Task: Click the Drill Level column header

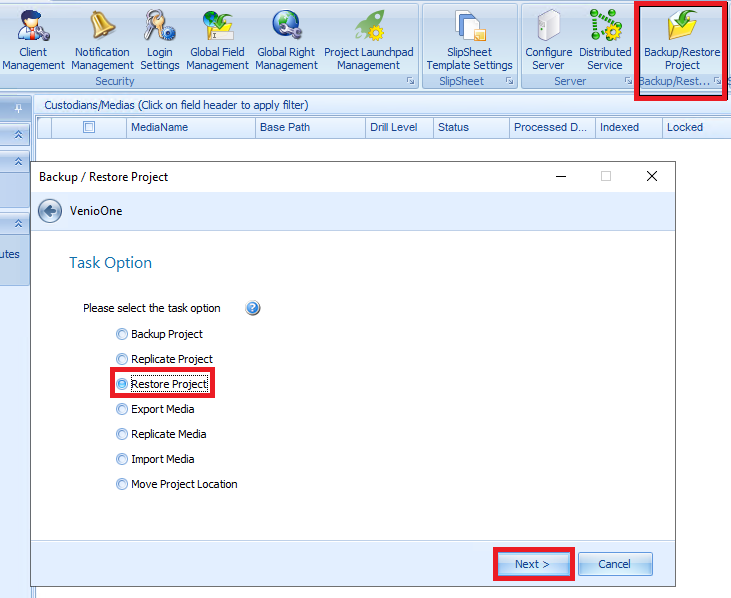Action: point(399,128)
